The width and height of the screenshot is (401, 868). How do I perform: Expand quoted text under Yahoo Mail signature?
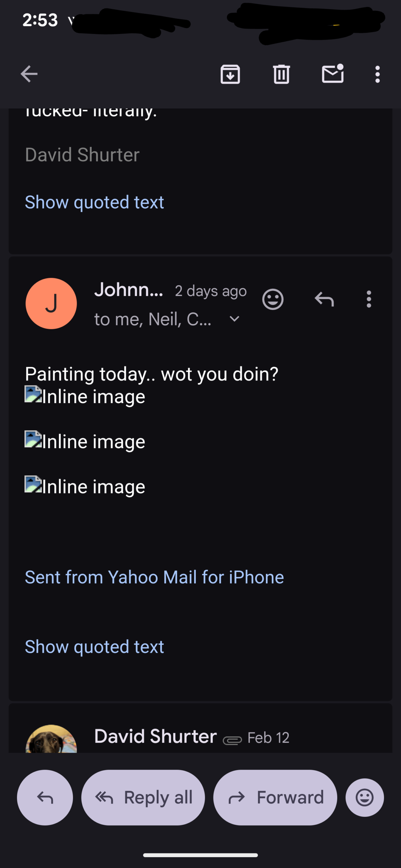tap(94, 647)
